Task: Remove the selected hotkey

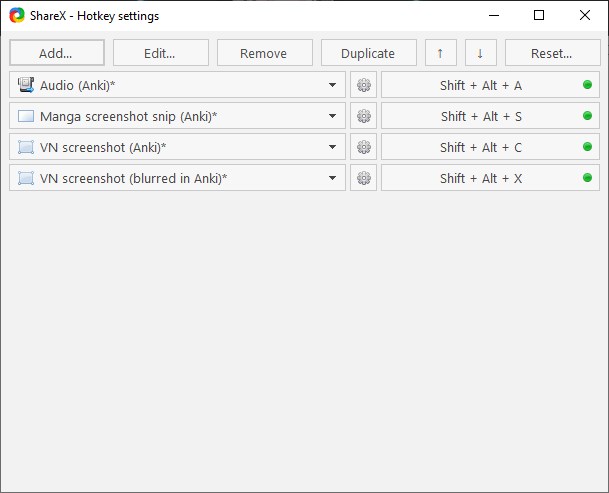Action: pyautogui.click(x=264, y=53)
